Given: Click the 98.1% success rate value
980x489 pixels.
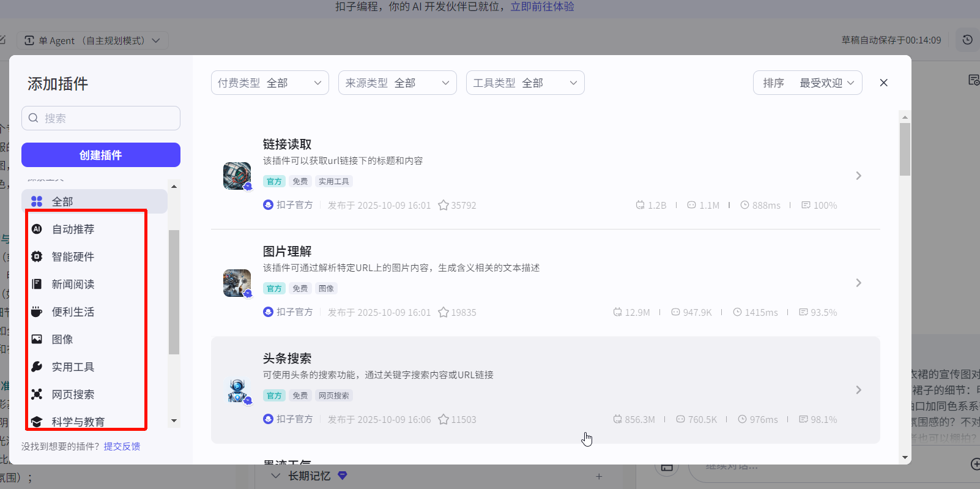Looking at the screenshot, I should point(823,419).
